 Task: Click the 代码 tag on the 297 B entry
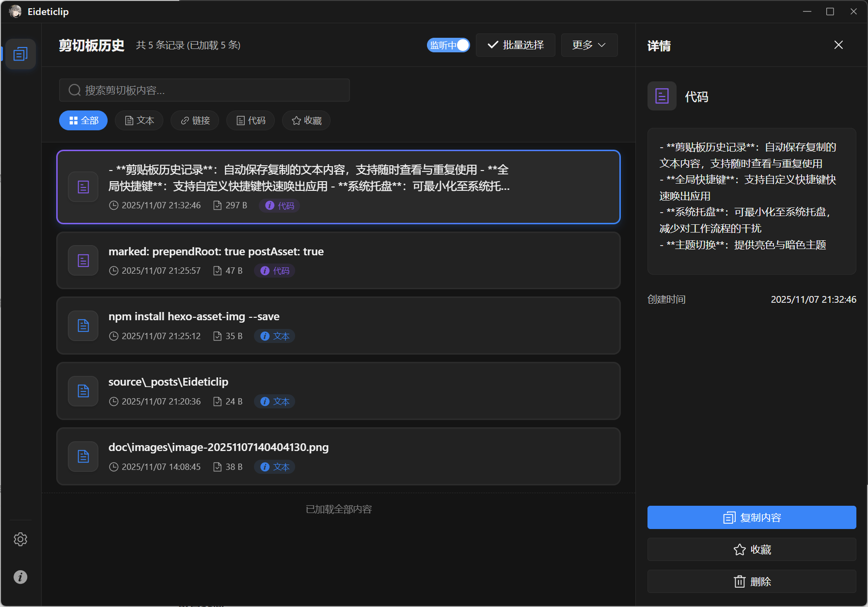(280, 205)
